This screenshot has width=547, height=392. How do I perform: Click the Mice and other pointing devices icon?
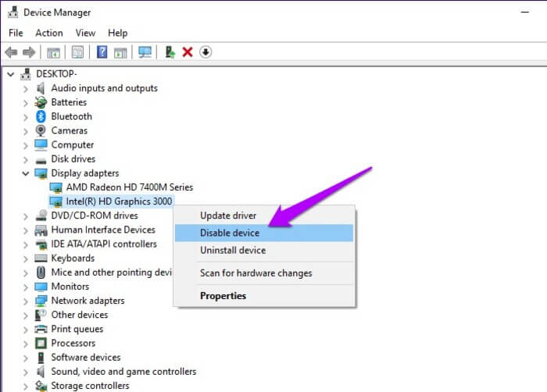41,273
